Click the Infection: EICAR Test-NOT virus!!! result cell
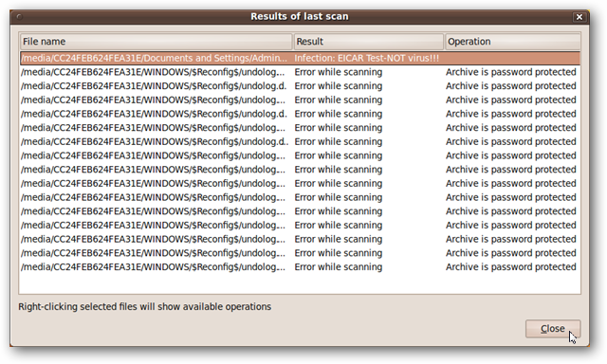The image size is (607, 364). pyautogui.click(x=367, y=59)
